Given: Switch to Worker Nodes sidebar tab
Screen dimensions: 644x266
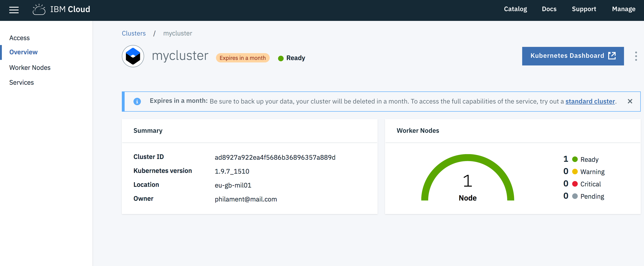Looking at the screenshot, I should pos(30,68).
